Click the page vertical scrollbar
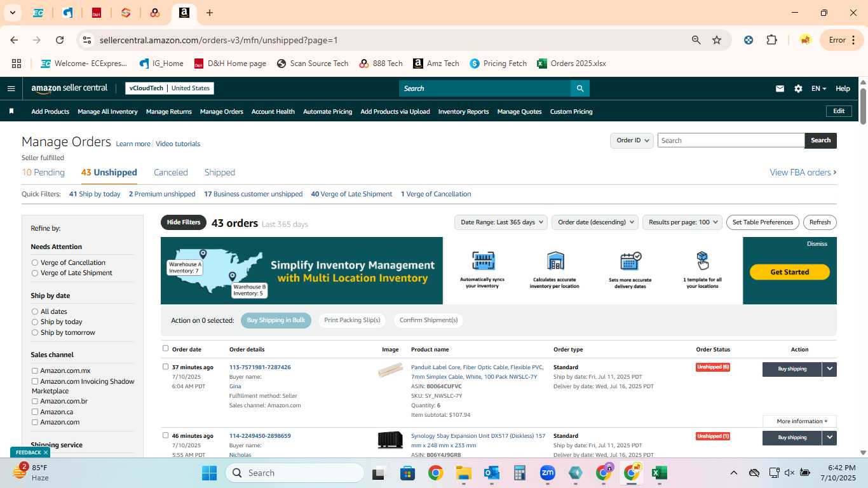The image size is (868, 488). pos(864,106)
